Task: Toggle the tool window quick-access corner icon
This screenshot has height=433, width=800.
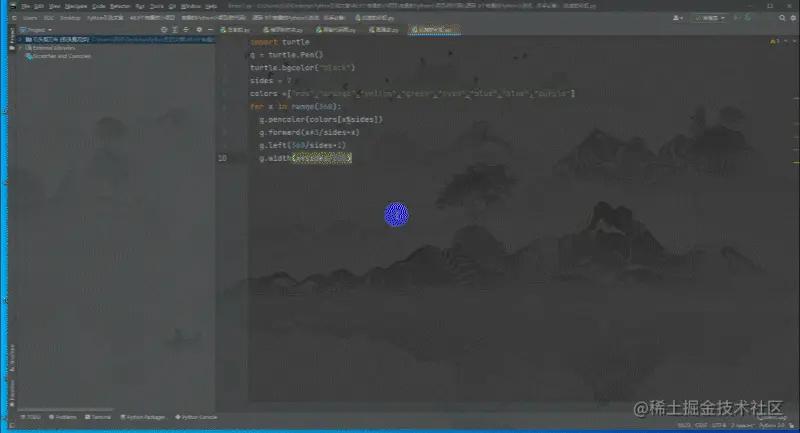Action: [11, 425]
